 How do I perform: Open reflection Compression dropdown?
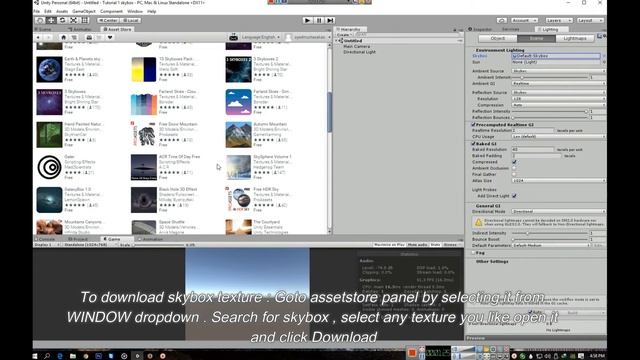pos(558,105)
